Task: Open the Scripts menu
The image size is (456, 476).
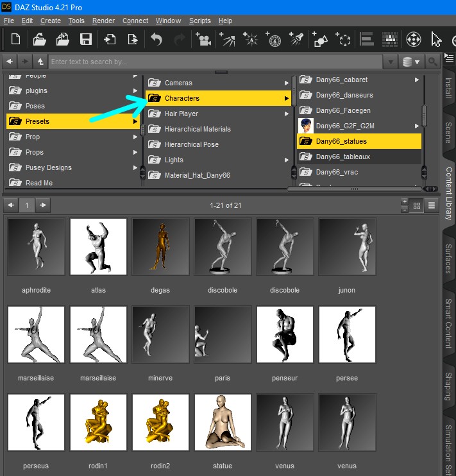Action: click(x=199, y=21)
